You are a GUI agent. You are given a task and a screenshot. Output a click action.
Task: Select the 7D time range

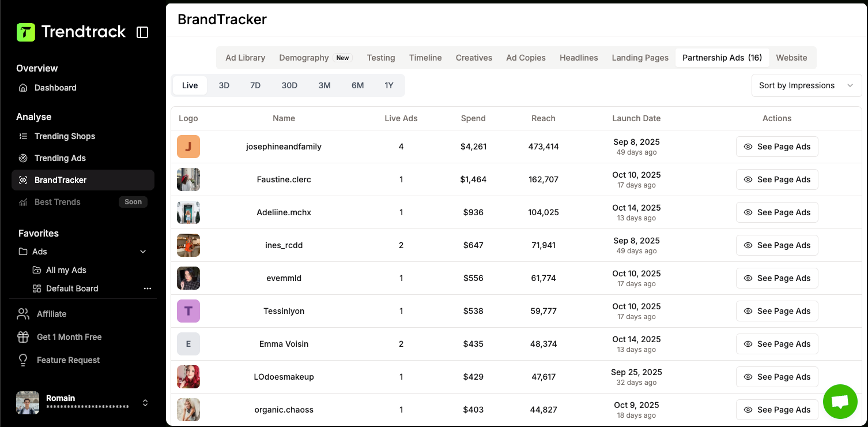click(255, 85)
